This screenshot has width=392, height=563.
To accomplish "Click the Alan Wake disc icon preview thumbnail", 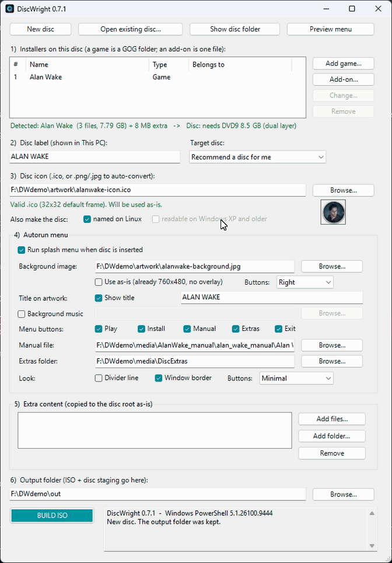I will click(333, 212).
